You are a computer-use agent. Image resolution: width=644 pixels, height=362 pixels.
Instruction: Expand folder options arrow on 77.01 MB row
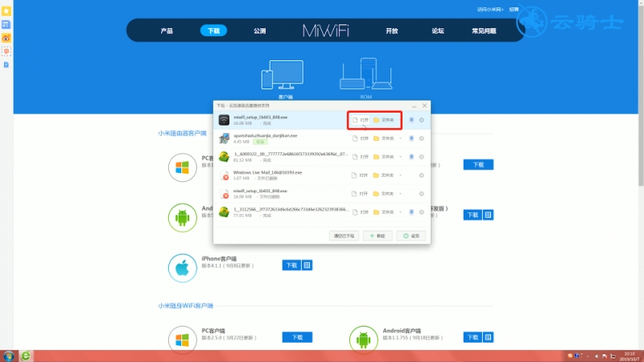click(x=400, y=212)
